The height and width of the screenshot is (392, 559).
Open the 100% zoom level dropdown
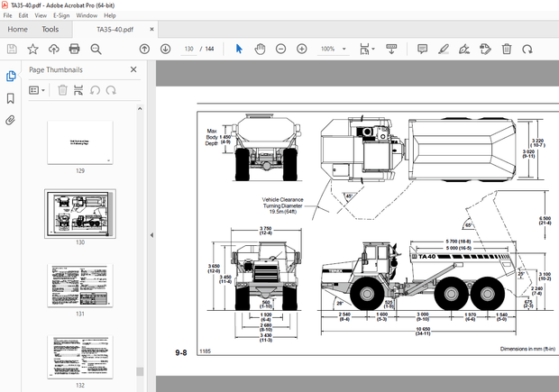click(344, 49)
